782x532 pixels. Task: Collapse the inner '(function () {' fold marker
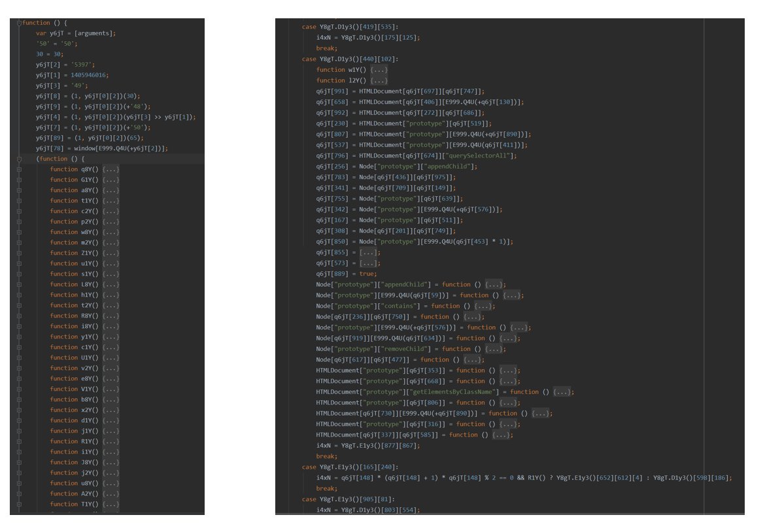(x=19, y=159)
